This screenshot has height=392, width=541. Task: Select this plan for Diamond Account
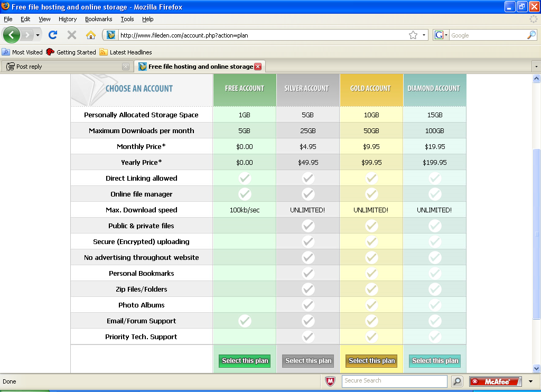[x=435, y=361]
